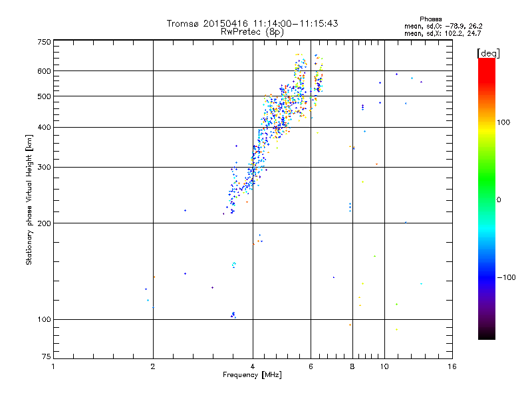The width and height of the screenshot is (532, 399).
Task: Click the '100' height tick label
Action: 44,320
